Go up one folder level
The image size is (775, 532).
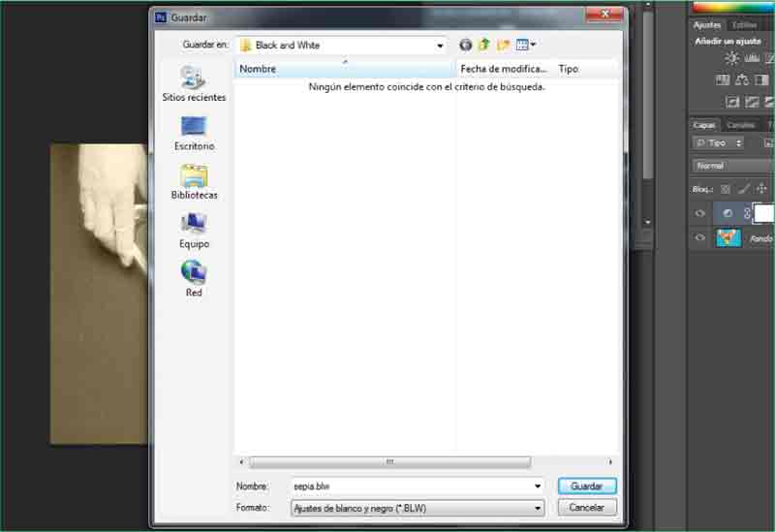483,45
